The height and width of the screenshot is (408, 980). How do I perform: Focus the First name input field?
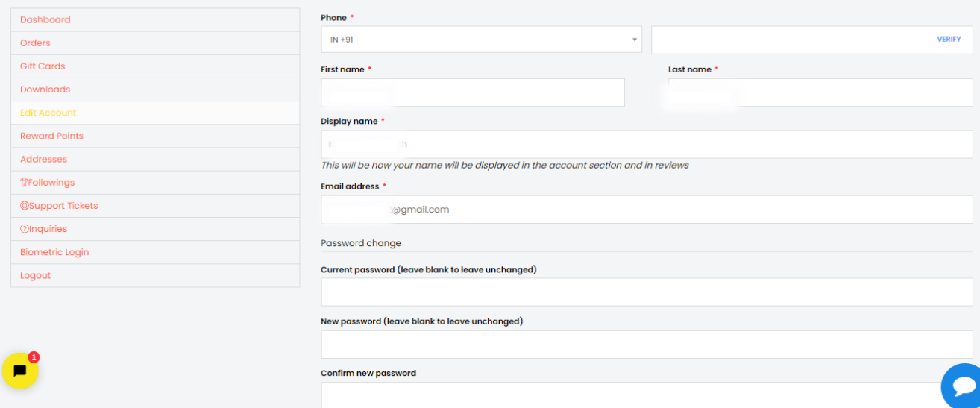(x=473, y=92)
